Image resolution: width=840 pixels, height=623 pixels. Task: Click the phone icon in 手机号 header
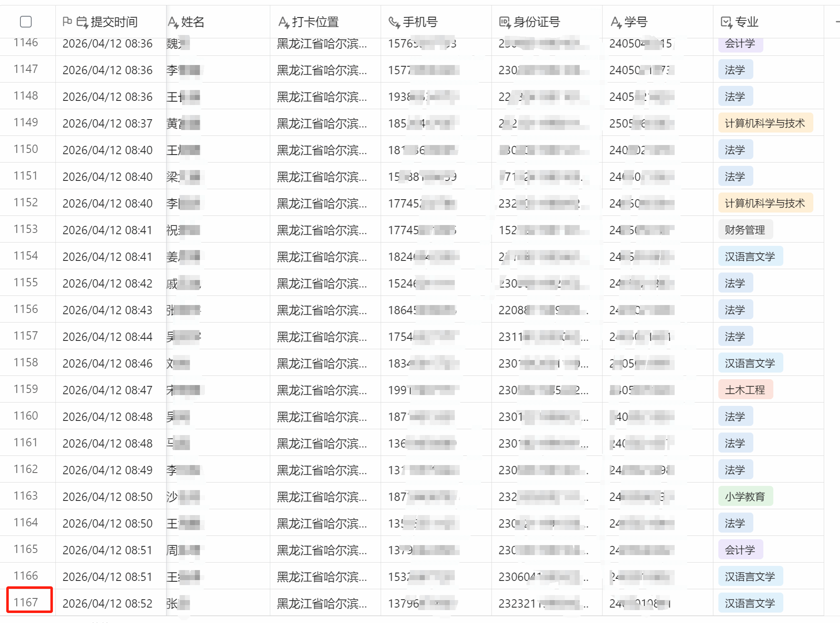(394, 22)
